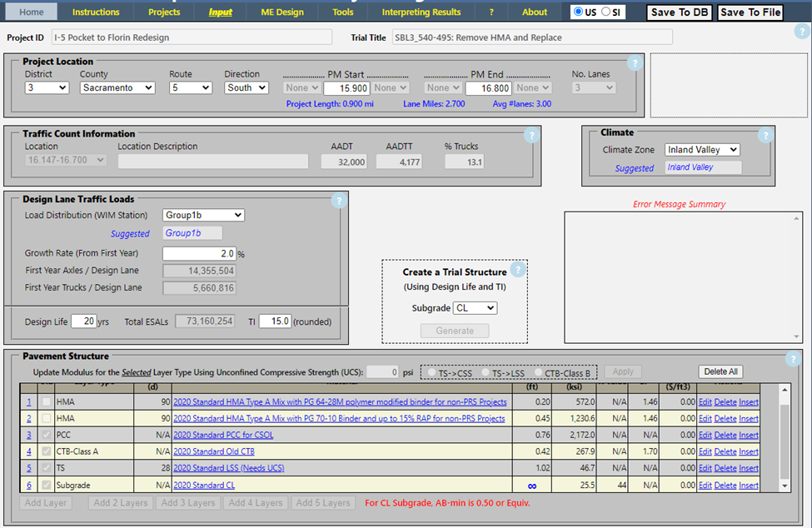
Task: Click the Growth Rate input field
Action: pyautogui.click(x=199, y=254)
